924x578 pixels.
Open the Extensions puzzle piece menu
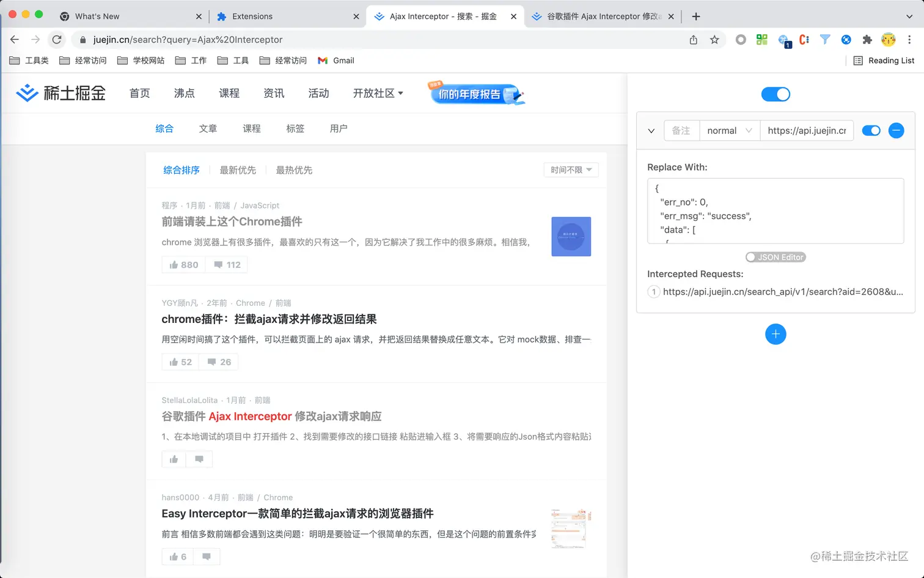[x=867, y=40]
